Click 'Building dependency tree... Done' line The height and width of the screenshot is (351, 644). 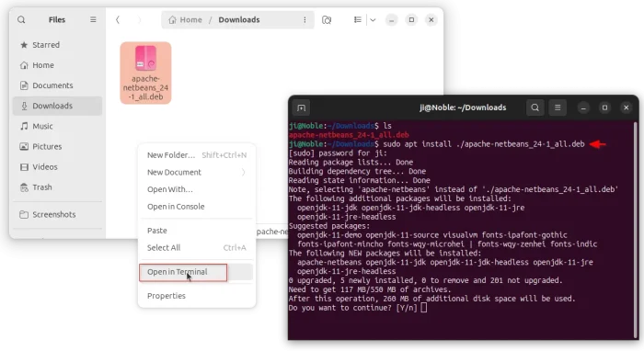tap(357, 172)
